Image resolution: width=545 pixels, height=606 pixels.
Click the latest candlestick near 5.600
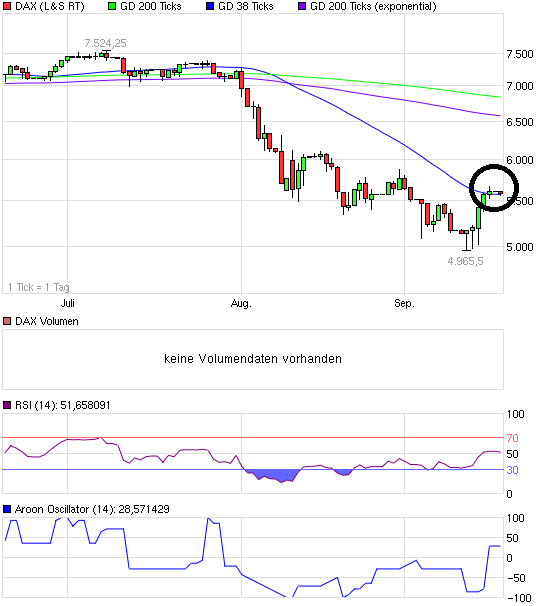(x=500, y=192)
